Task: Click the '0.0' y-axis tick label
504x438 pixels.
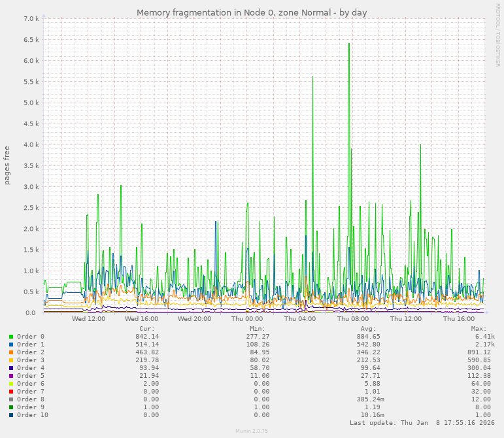Action: [29, 313]
